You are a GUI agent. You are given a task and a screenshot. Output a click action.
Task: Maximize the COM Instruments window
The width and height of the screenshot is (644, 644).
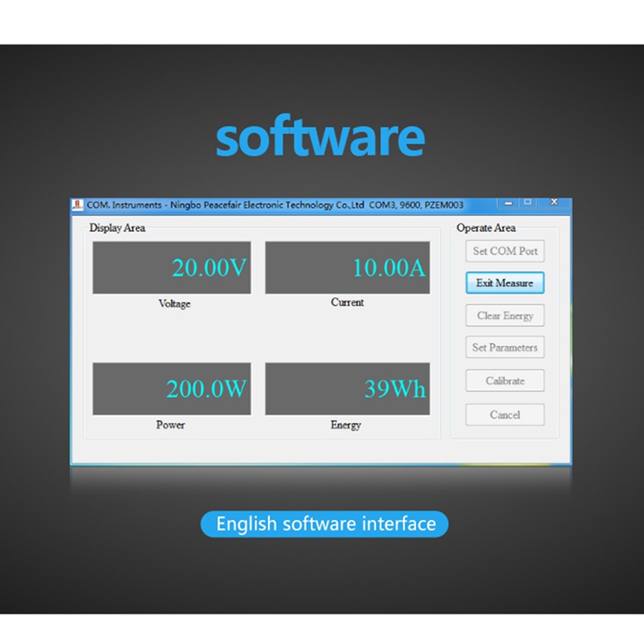point(528,202)
